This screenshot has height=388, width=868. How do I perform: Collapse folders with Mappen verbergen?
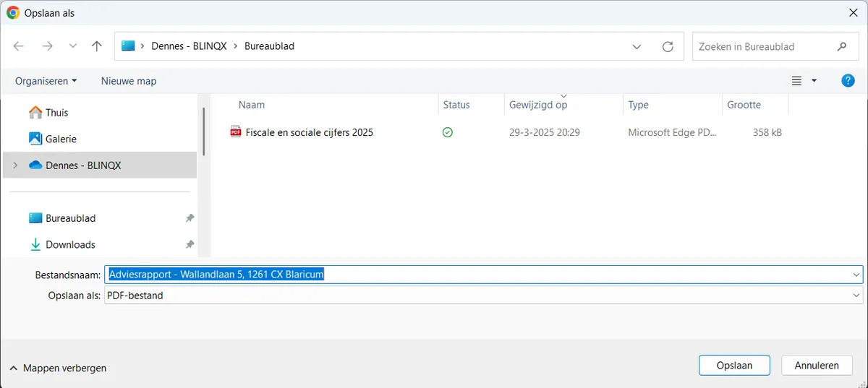point(58,368)
